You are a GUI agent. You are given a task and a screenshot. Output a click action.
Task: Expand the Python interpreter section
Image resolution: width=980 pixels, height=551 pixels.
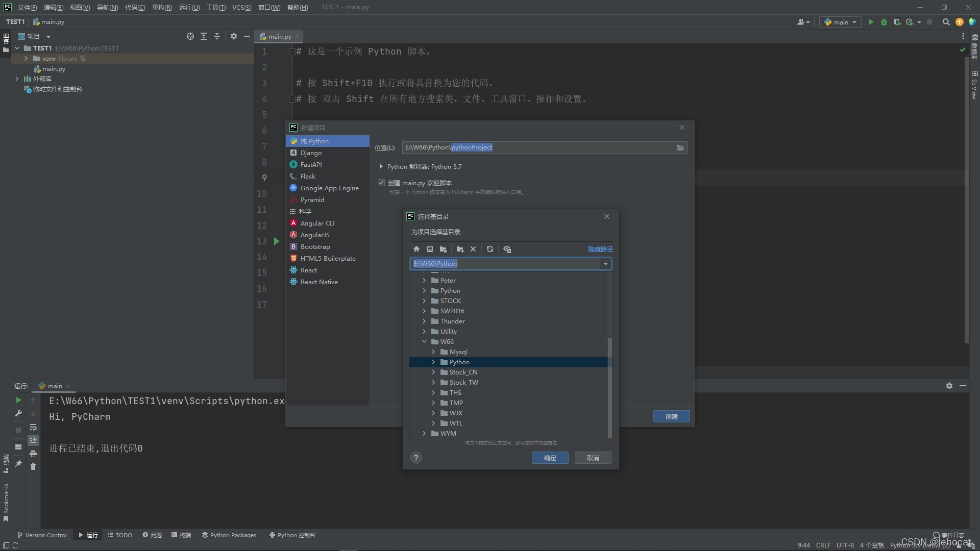(x=381, y=167)
